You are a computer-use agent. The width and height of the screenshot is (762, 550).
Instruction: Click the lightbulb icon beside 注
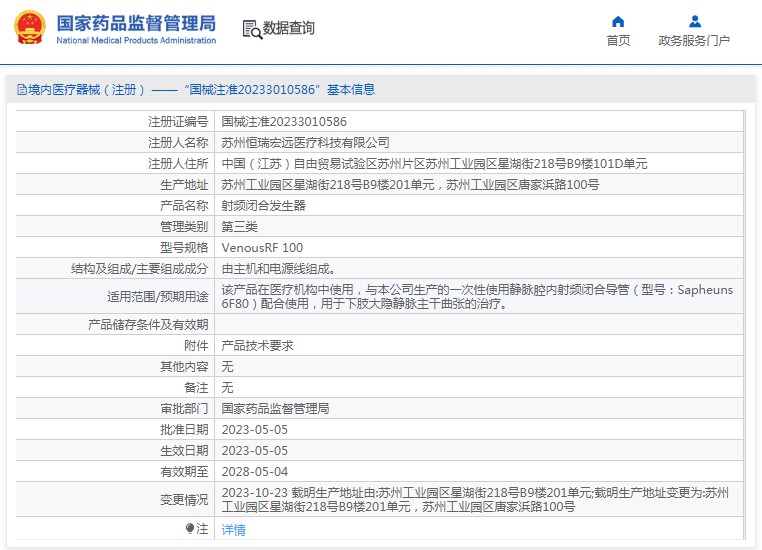point(190,529)
